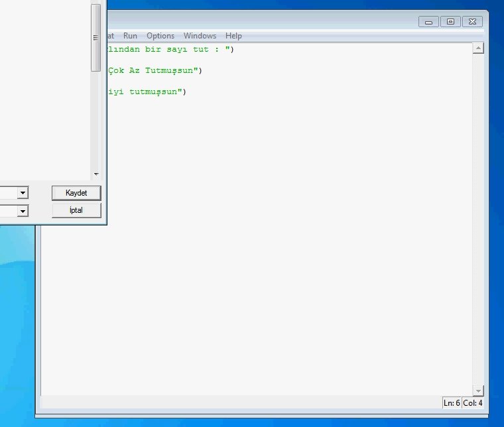Close the IDLE editor window
504x427 pixels.
tap(472, 22)
